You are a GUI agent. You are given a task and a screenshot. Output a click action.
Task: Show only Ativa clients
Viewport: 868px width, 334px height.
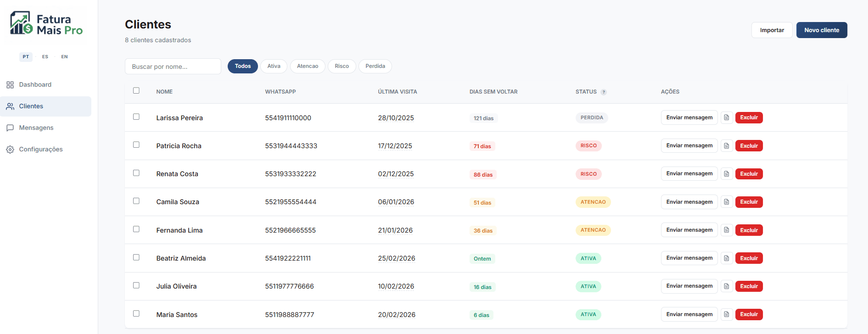tap(274, 66)
